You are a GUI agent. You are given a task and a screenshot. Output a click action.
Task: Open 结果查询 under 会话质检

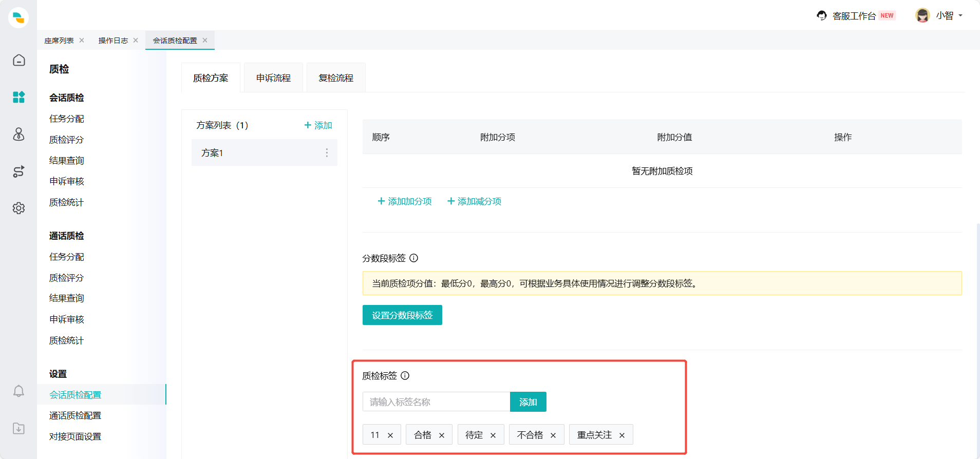(67, 160)
